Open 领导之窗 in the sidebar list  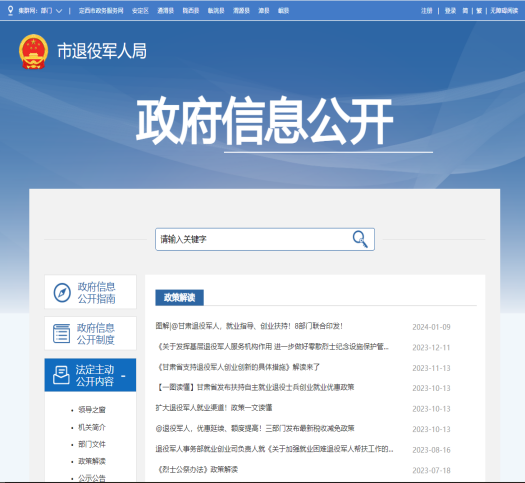(92, 410)
